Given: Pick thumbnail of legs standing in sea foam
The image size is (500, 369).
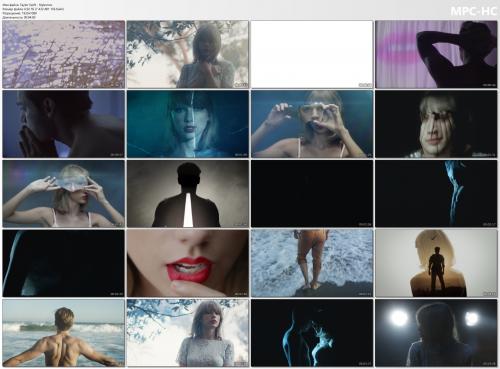Looking at the screenshot, I should coord(312,263).
